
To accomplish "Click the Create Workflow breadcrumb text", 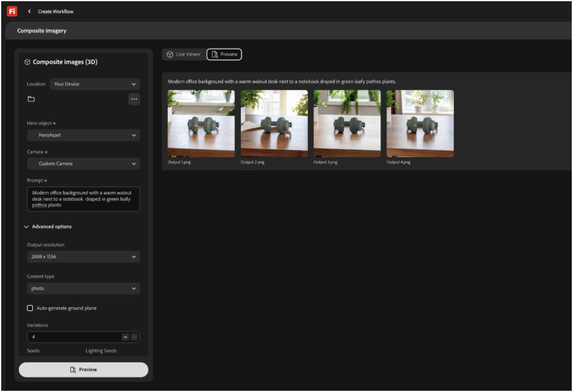I will [x=56, y=11].
